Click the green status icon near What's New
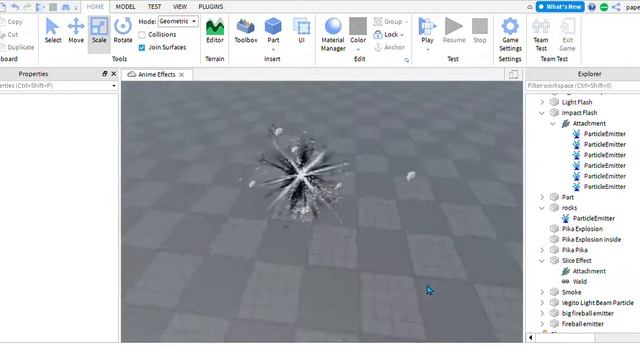 [604, 7]
